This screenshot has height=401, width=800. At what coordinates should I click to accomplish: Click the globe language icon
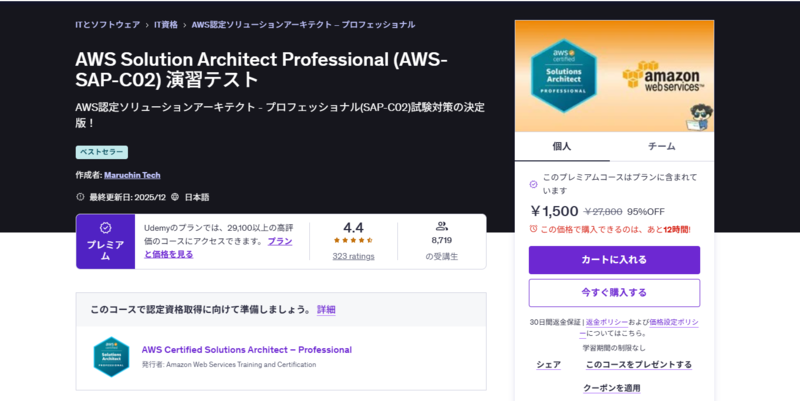(x=175, y=197)
